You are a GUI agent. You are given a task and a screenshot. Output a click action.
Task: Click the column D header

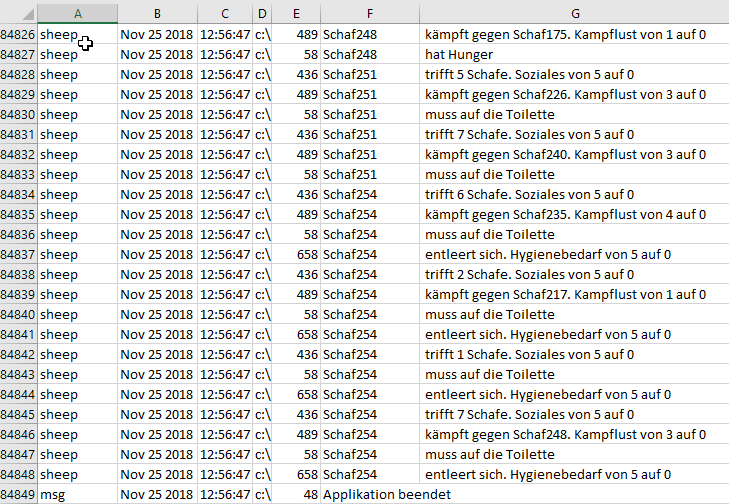pos(262,13)
